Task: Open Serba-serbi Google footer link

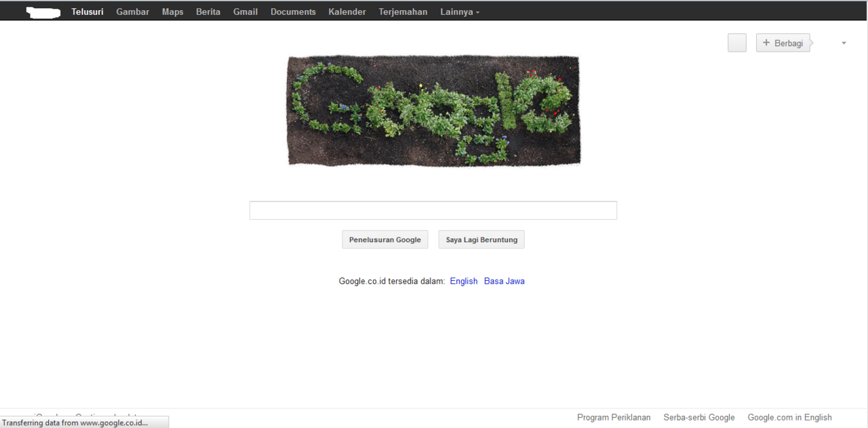Action: [699, 417]
